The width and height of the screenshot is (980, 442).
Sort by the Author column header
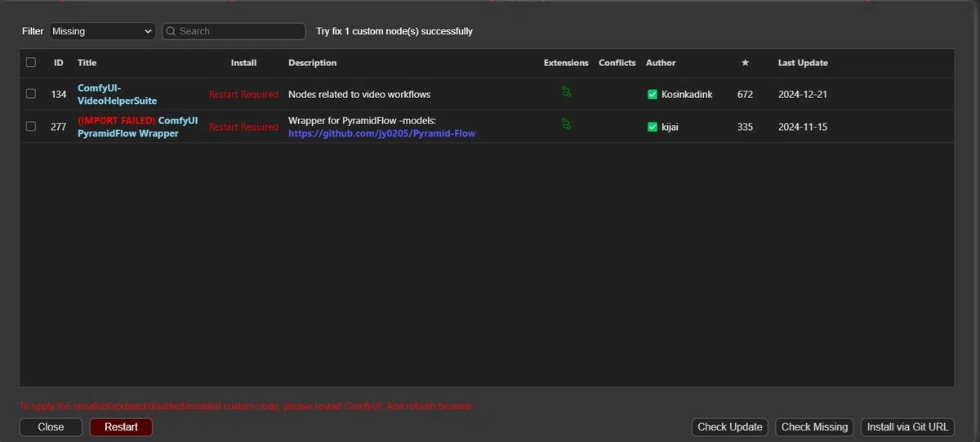point(661,63)
